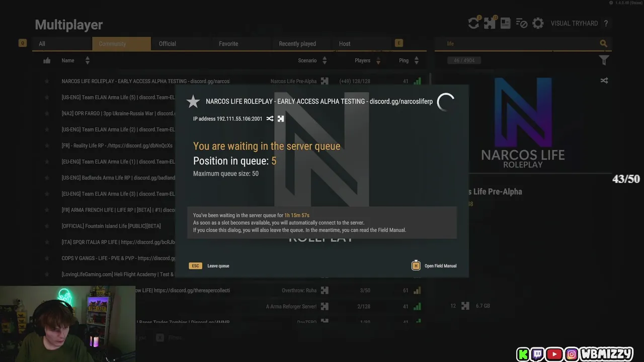Viewport: 644px width, 362px height.
Task: Toggle favorite star for Team ELAN Arma Life (5)
Action: pyautogui.click(x=47, y=97)
